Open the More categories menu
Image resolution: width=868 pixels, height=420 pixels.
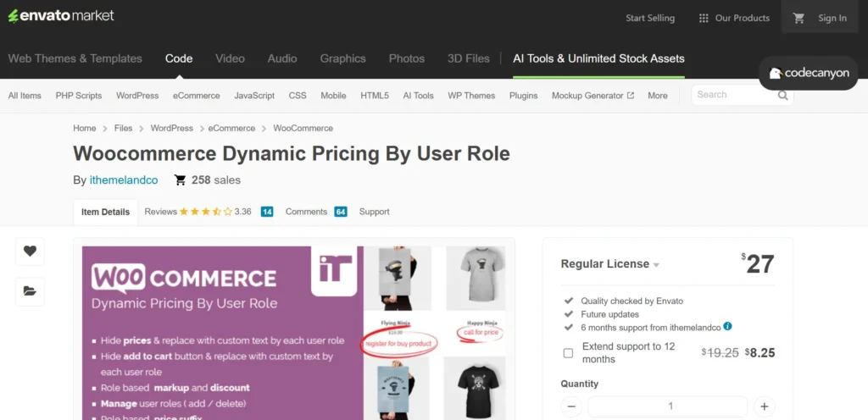point(658,96)
